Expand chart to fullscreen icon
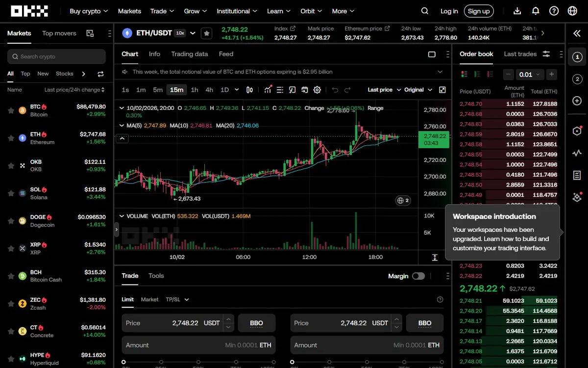The width and height of the screenshot is (588, 368). tap(442, 90)
